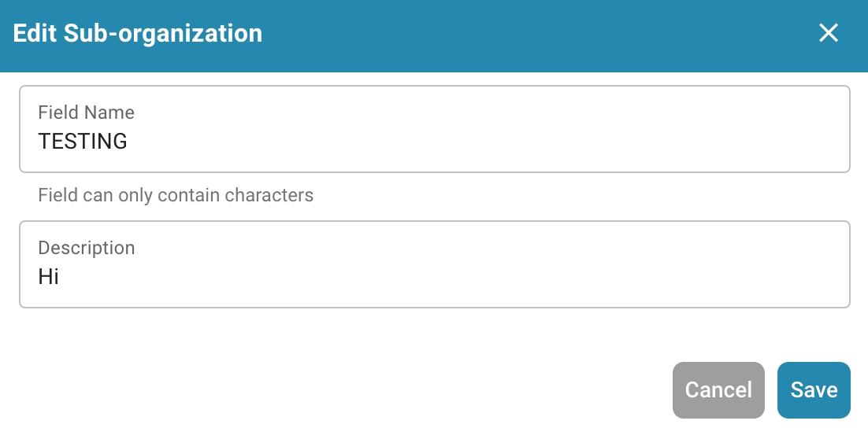This screenshot has width=868, height=428.
Task: Click the Hi text in Description
Action: tap(49, 277)
